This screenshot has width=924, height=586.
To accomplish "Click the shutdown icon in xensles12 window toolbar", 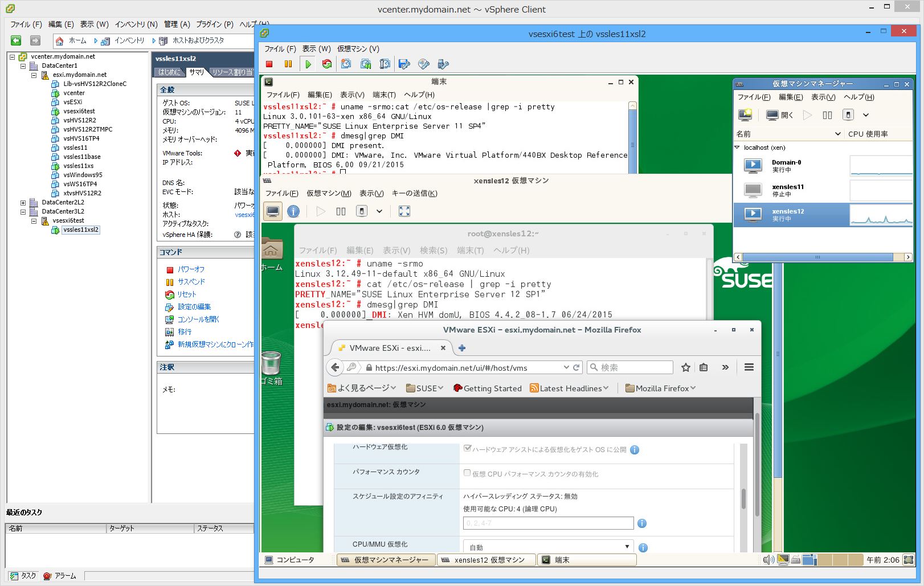I will pyautogui.click(x=362, y=211).
